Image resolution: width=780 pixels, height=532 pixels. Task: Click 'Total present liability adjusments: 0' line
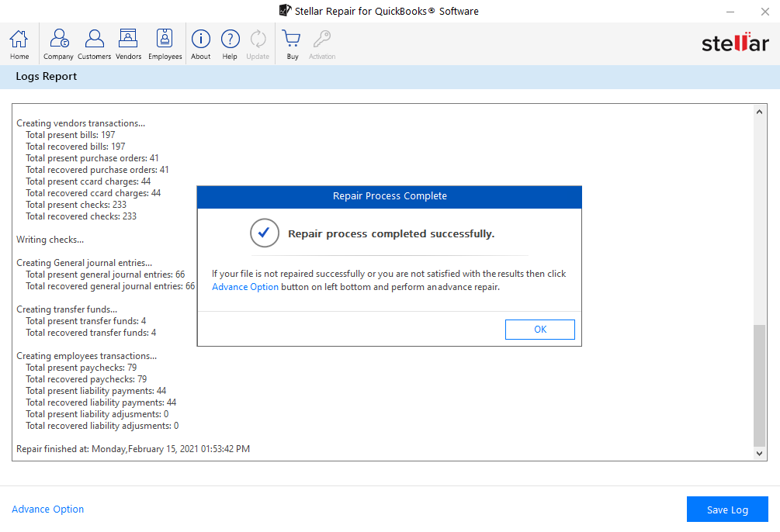97,414
